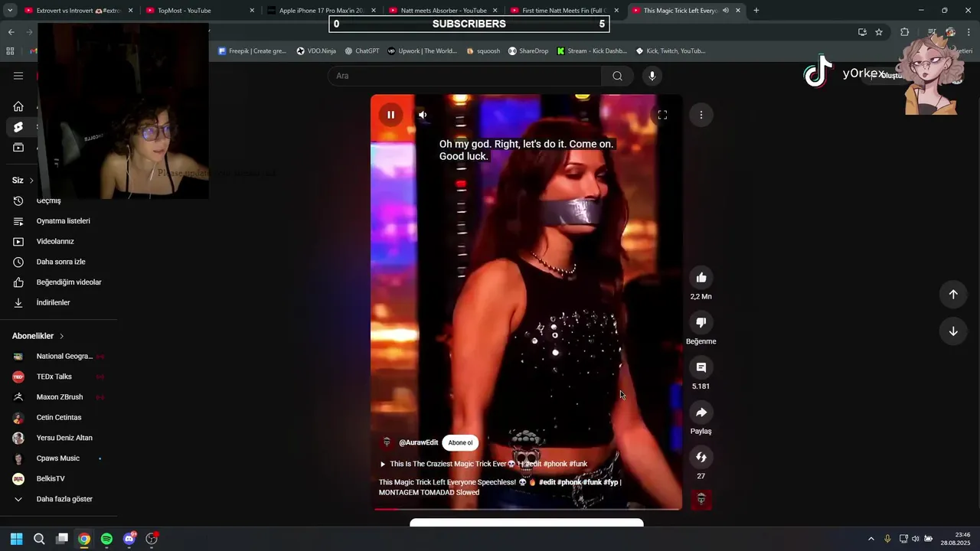Toggle the YouTube hamburger guide menu
This screenshot has height=551, width=980.
pyautogui.click(x=18, y=76)
